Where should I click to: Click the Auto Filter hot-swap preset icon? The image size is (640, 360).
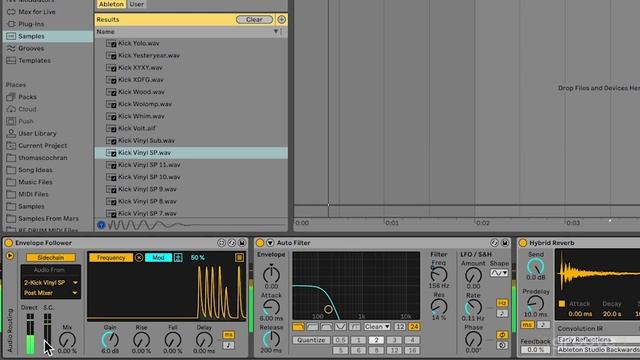pyautogui.click(x=494, y=243)
